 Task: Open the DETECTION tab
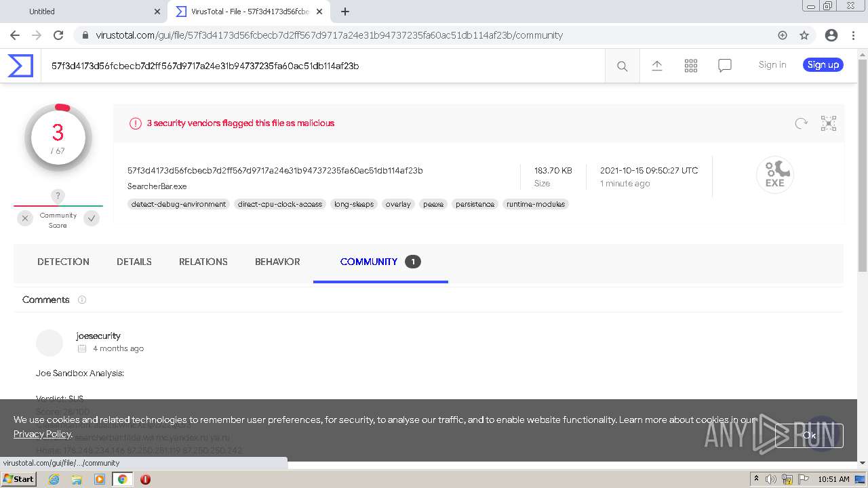point(63,262)
